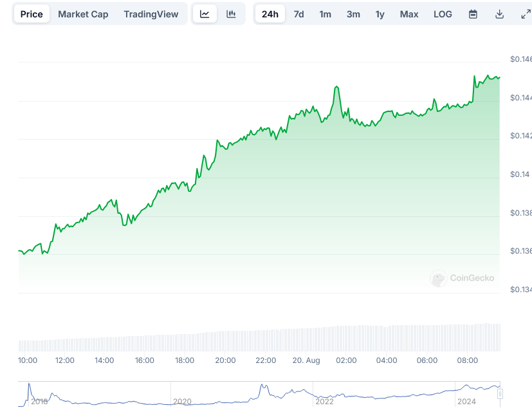Viewport: 532px width, 419px height.
Task: Open the calendar date range picker
Action: point(473,14)
